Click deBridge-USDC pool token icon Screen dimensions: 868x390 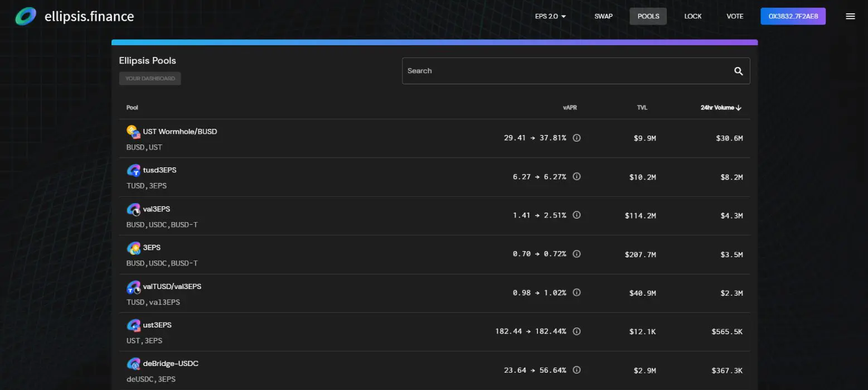click(x=133, y=364)
